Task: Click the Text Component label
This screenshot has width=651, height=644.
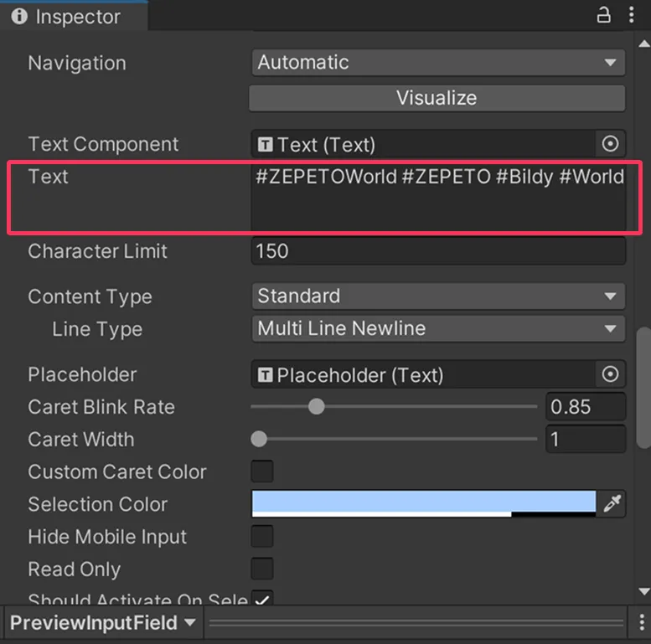Action: coord(103,144)
